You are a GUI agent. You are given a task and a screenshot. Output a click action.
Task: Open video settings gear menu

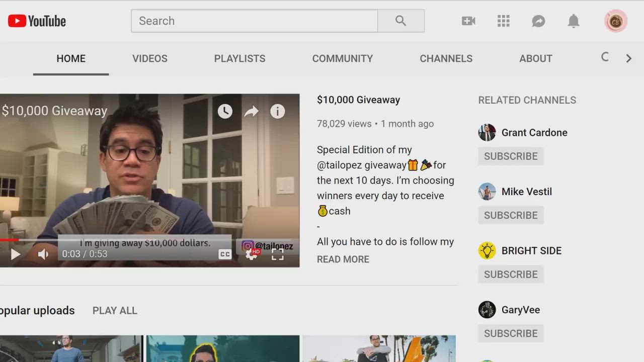coord(251,254)
